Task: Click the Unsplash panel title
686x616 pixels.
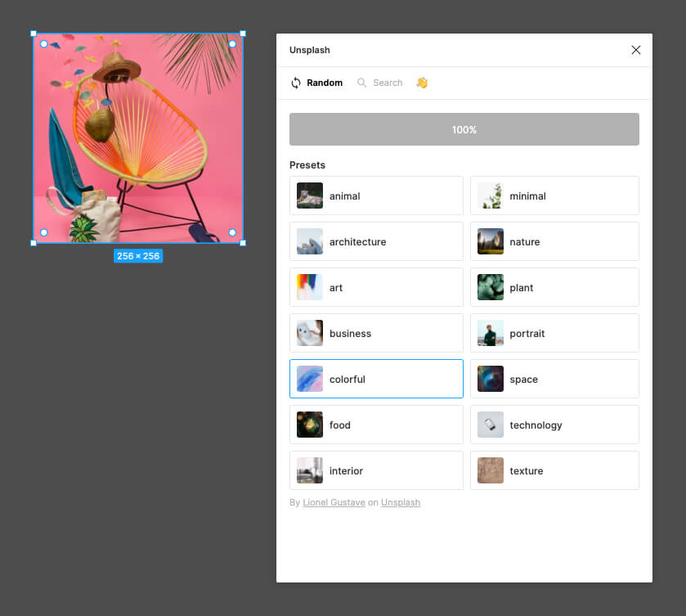Action: [309, 50]
